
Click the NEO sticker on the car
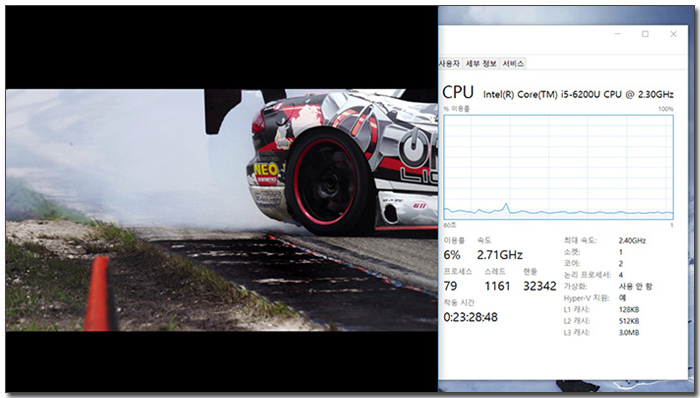coord(266,170)
